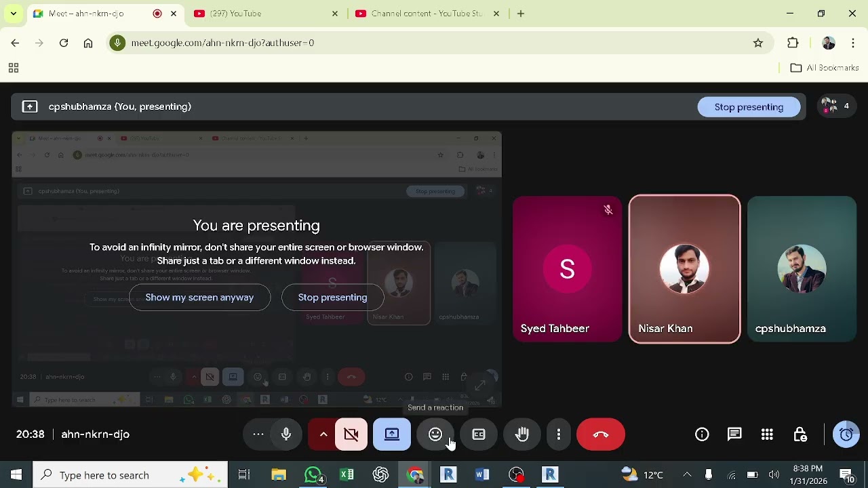The width and height of the screenshot is (868, 488).
Task: Expand the presentation preview
Action: 480,386
